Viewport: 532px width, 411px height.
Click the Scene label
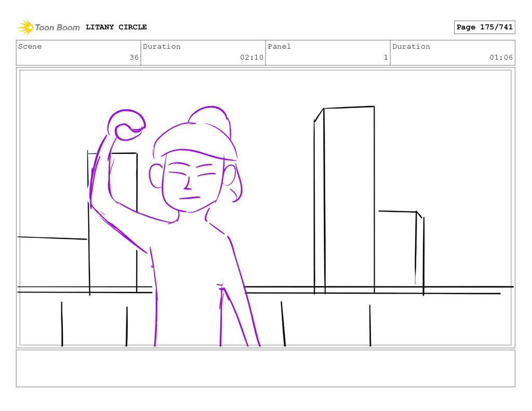pyautogui.click(x=30, y=46)
